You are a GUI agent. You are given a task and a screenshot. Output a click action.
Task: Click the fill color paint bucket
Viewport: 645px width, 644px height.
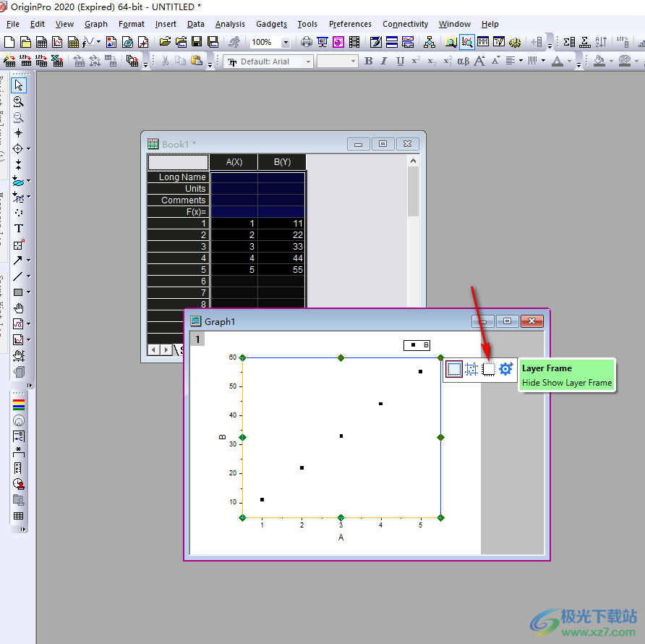coord(599,61)
